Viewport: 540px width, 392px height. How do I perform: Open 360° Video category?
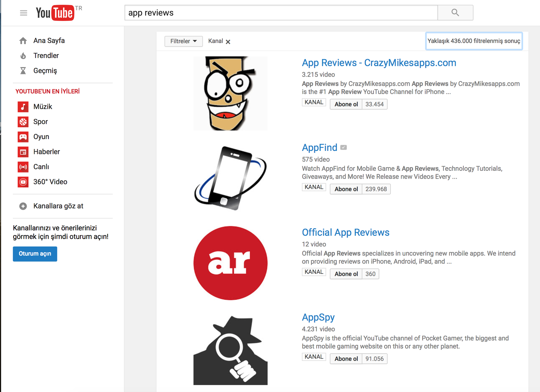pyautogui.click(x=50, y=182)
